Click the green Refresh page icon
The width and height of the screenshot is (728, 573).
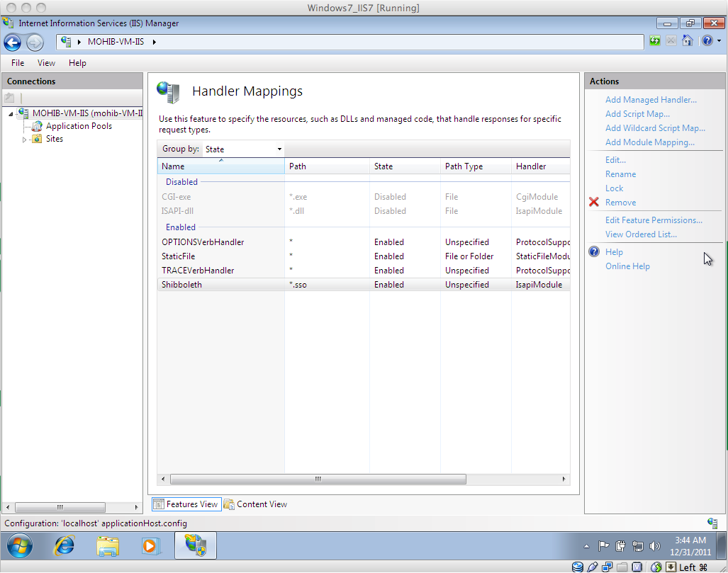(x=655, y=41)
